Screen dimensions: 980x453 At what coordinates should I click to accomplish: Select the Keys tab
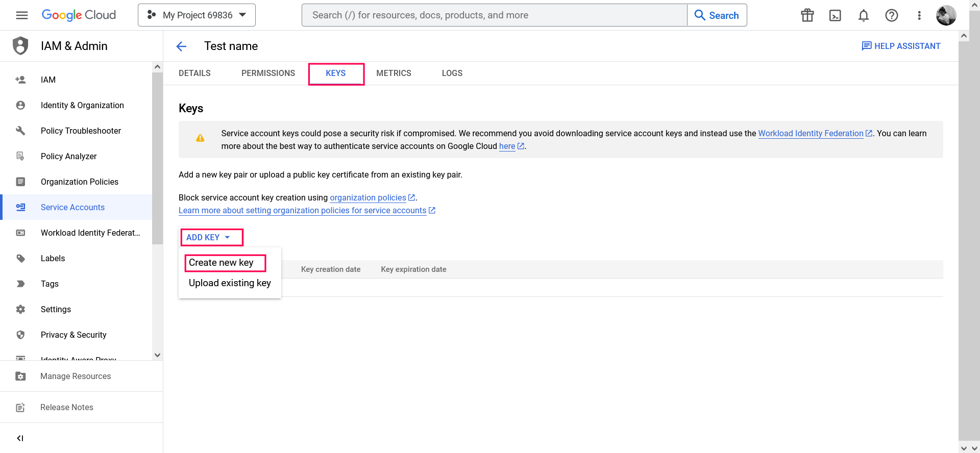coord(336,73)
